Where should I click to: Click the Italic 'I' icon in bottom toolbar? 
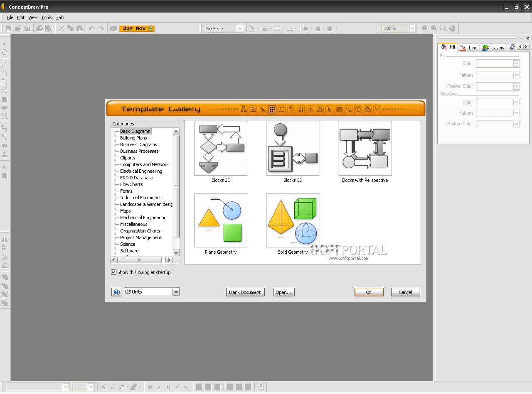[x=159, y=387]
